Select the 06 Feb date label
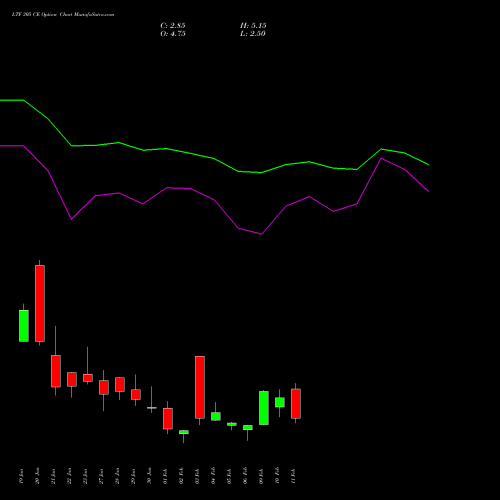500x500 pixels. tap(246, 476)
